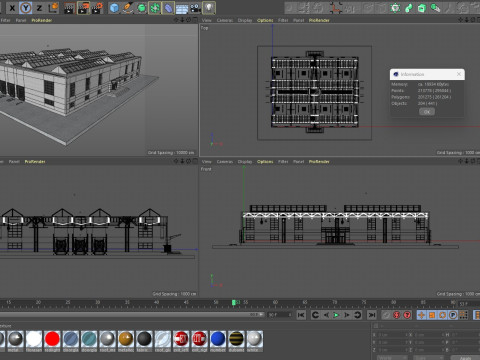Click the Light bulb object icon
This screenshot has width=480, height=360.
tap(209, 8)
